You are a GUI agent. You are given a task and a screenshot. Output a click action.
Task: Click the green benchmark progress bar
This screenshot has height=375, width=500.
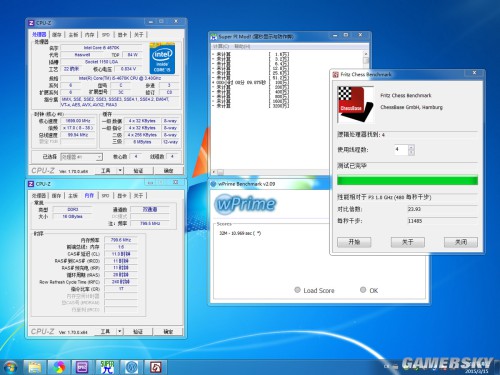pyautogui.click(x=407, y=181)
